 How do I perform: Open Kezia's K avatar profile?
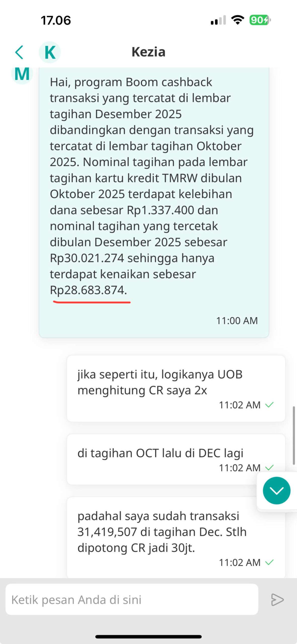pos(50,52)
